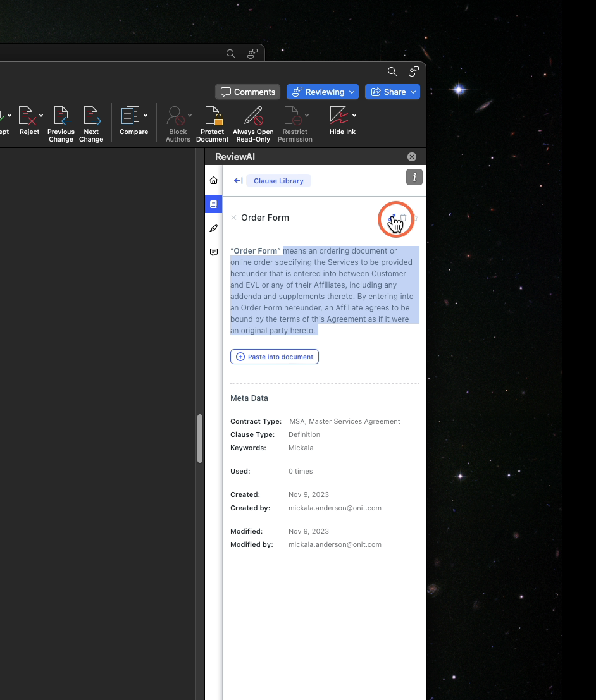This screenshot has width=596, height=700.
Task: Click 'MSA, Master Services Agreement' contract type value
Action: (344, 421)
